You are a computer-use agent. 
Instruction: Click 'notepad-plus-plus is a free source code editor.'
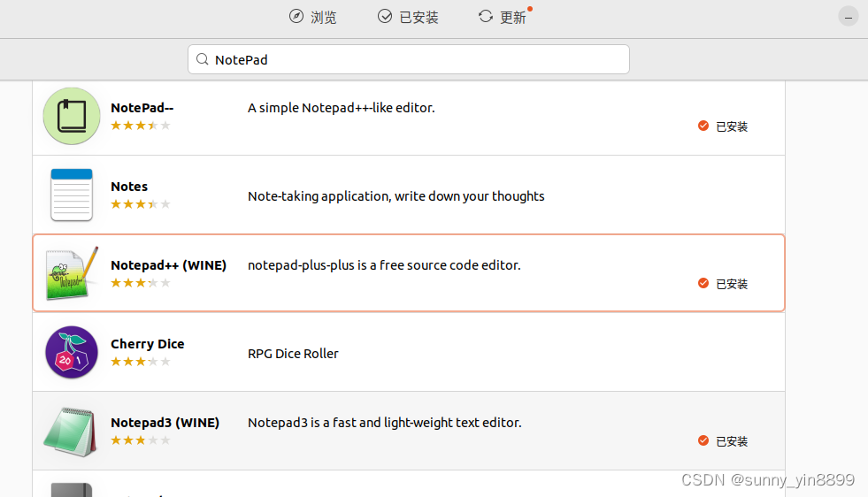384,265
